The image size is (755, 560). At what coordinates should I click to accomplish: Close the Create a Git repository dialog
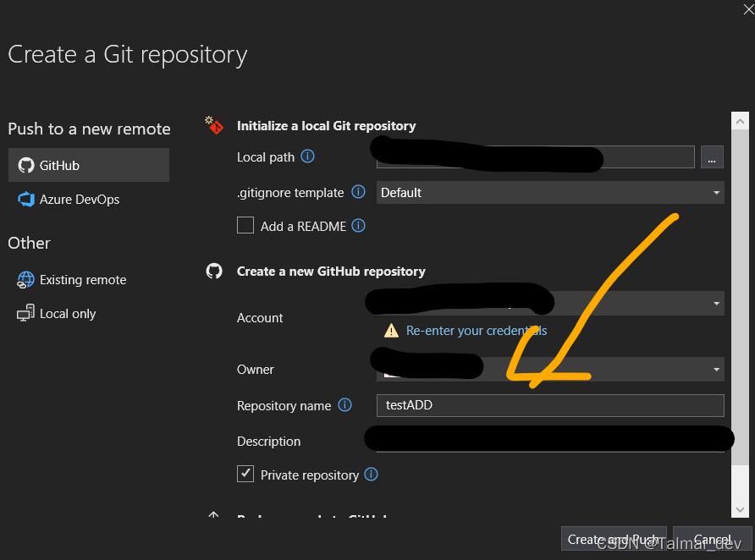pos(749,9)
